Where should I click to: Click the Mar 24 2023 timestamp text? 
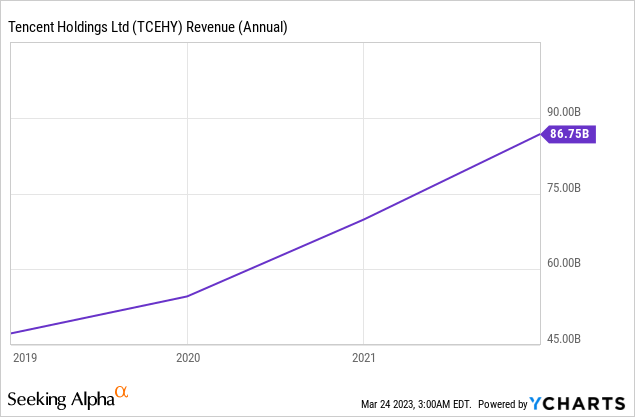[416, 404]
